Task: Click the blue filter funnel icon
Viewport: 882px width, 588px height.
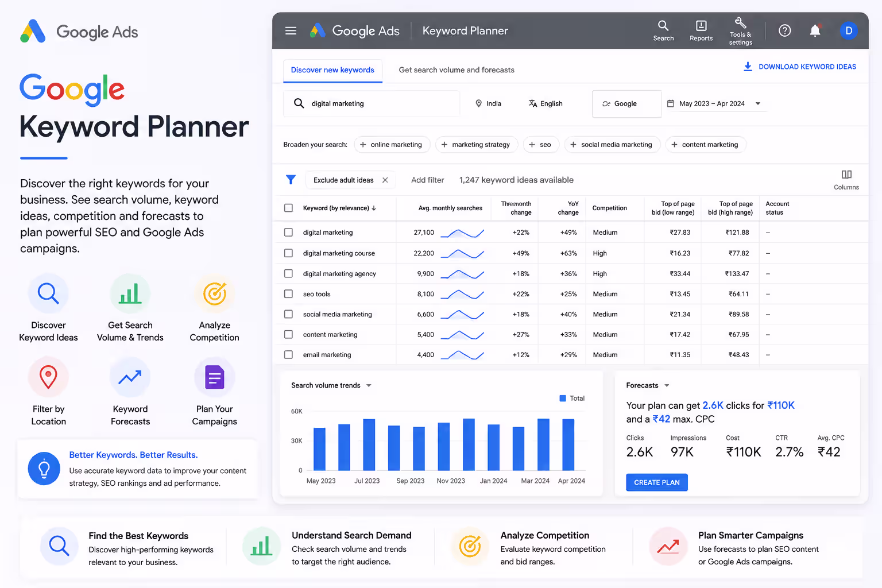Action: (x=291, y=180)
